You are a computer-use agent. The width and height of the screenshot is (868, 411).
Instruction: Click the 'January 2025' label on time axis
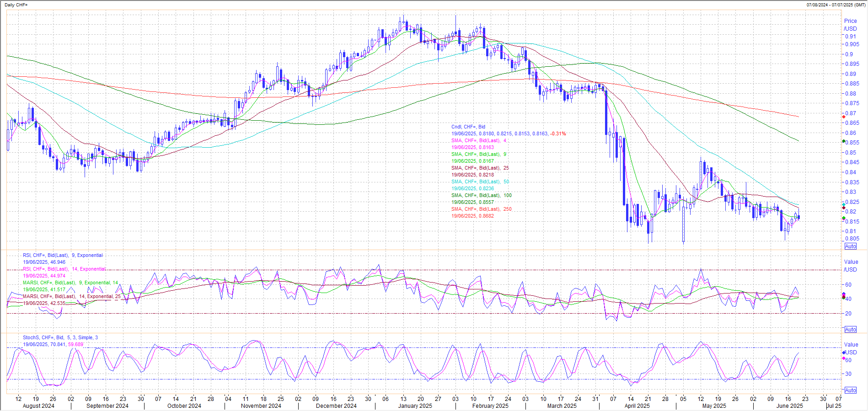415,406
